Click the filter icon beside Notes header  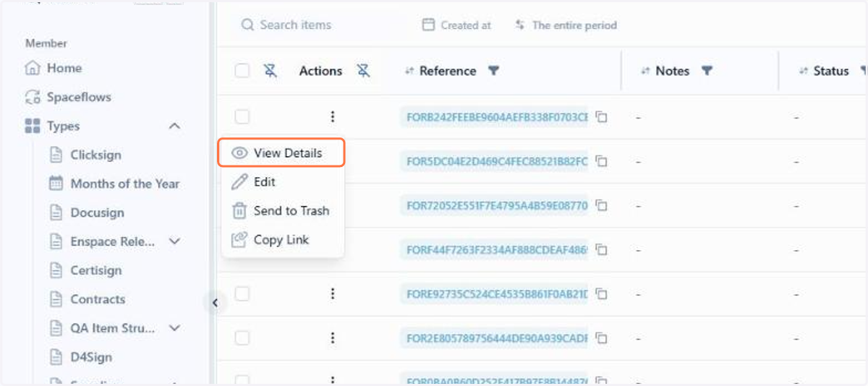click(707, 71)
